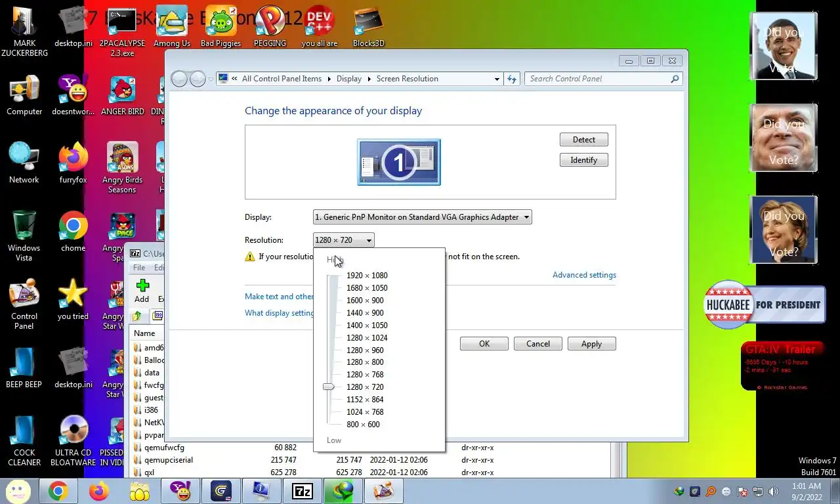Select 1680 × 1050 resolution
Image resolution: width=840 pixels, height=504 pixels.
(x=367, y=288)
